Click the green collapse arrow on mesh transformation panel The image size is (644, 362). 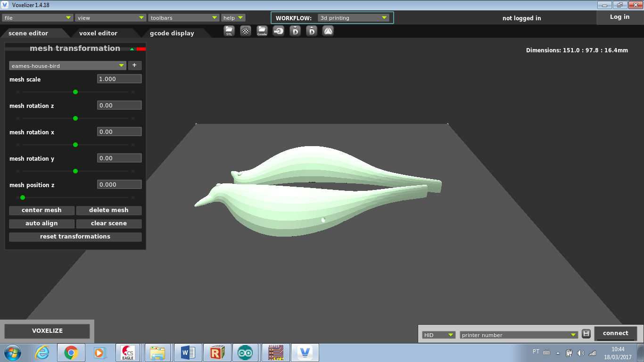(x=132, y=49)
